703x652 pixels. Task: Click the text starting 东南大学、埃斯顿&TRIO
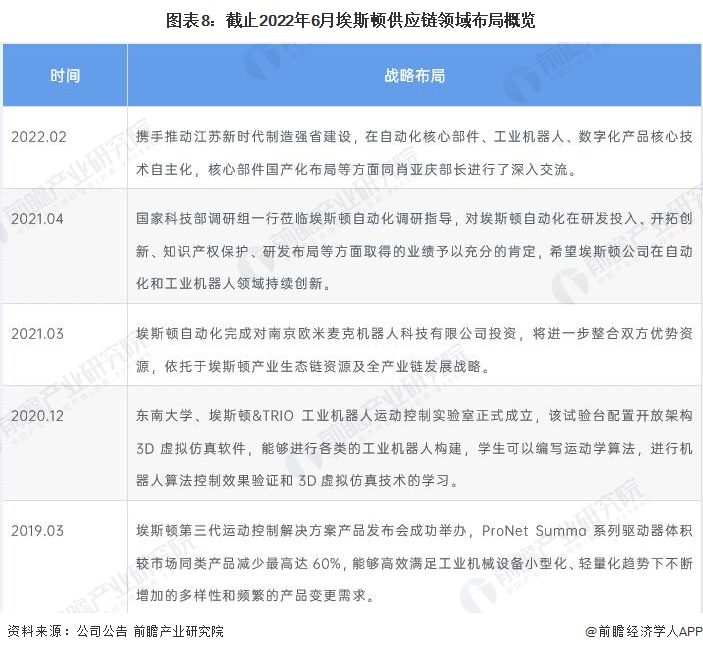414,448
